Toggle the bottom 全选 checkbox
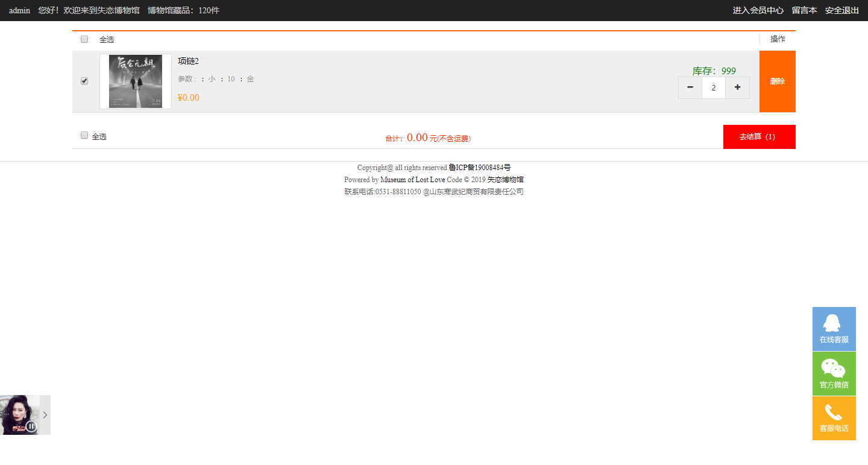868x465 pixels. tap(84, 136)
